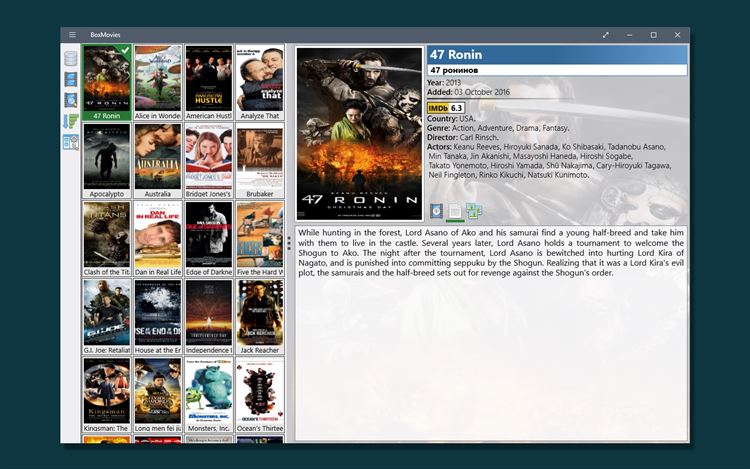This screenshot has width=750, height=469.
Task: Open the Bridget Jones's movie tile
Action: (x=209, y=161)
